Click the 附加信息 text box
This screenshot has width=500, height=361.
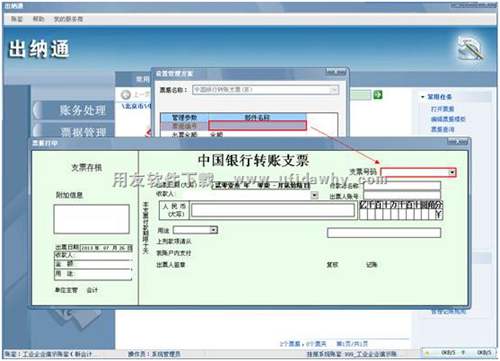91,219
